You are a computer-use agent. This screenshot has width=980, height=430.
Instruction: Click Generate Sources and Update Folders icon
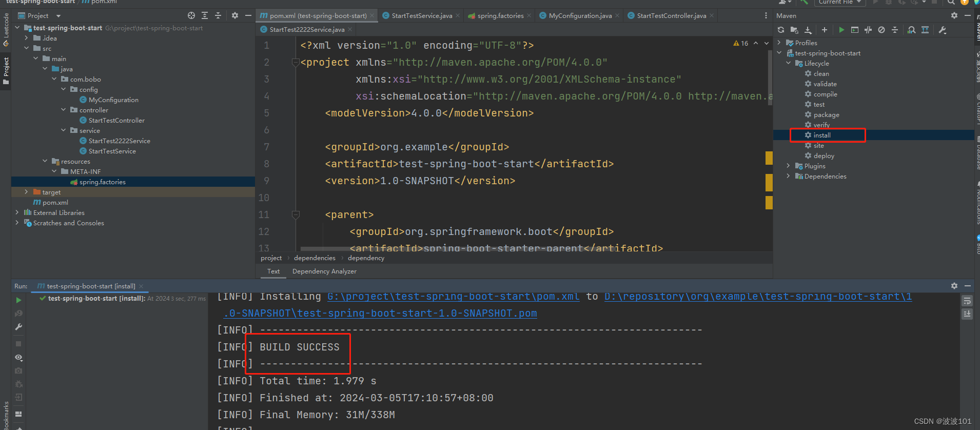[x=794, y=30]
